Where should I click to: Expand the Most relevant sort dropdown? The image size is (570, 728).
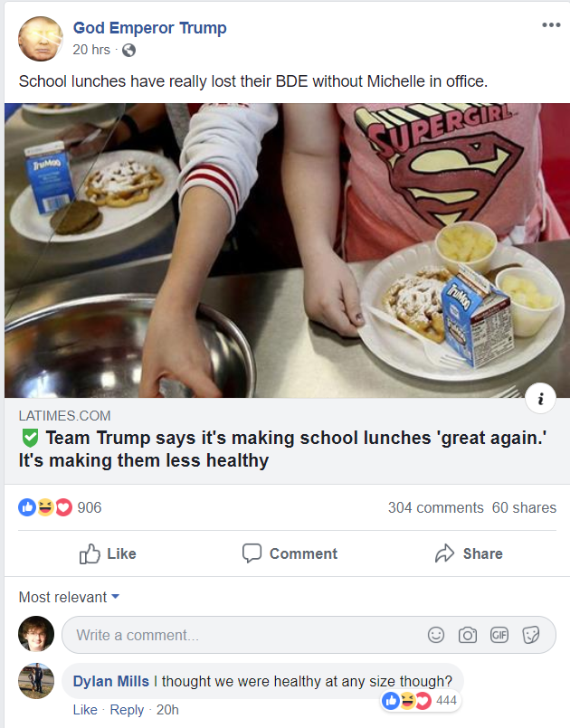[x=70, y=597]
